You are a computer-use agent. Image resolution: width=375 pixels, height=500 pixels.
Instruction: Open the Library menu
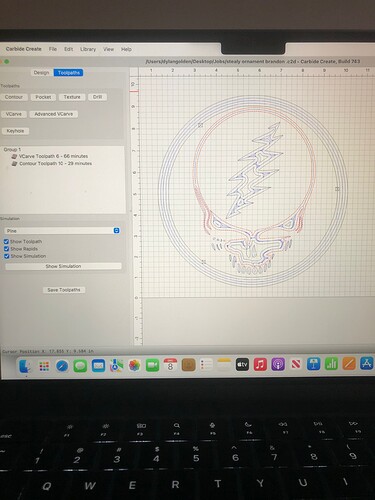tap(88, 49)
